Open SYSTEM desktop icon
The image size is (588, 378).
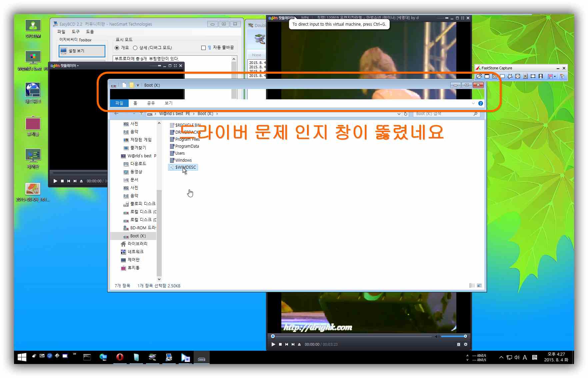tap(33, 29)
